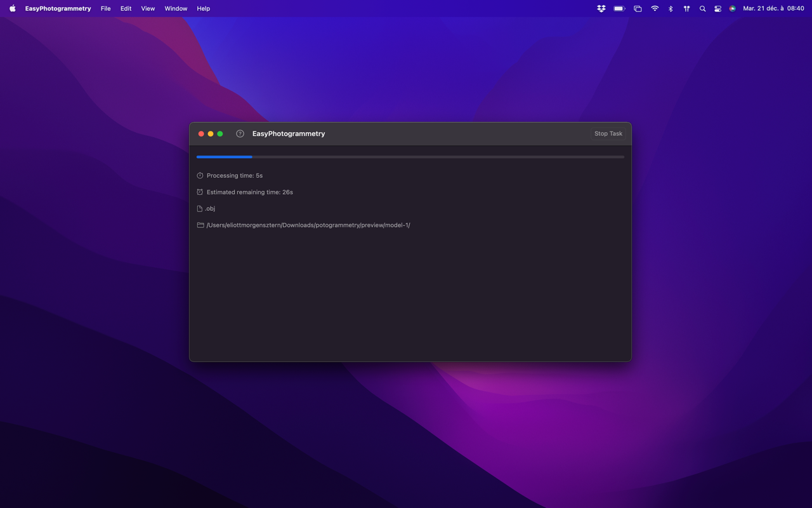Viewport: 812px width, 508px height.
Task: Click the Wi-Fi status icon
Action: [655, 9]
